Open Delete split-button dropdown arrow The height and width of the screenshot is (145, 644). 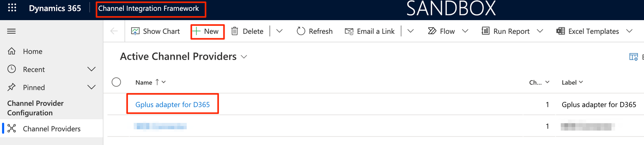point(279,31)
